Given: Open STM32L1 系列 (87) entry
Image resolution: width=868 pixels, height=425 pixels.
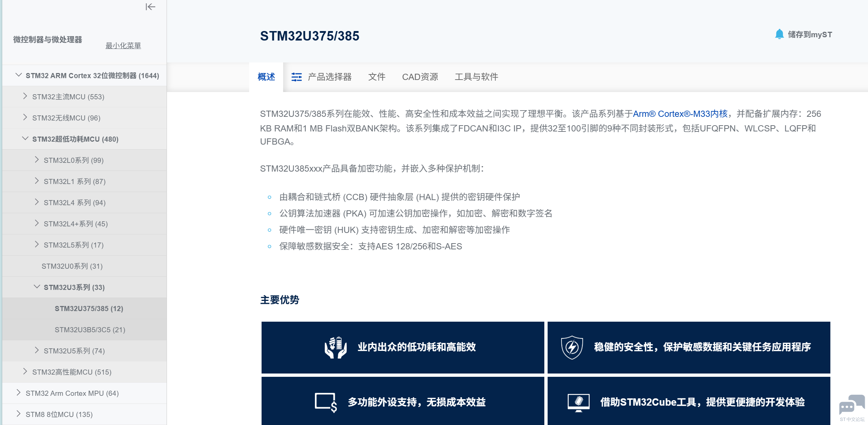Looking at the screenshot, I should [x=84, y=181].
